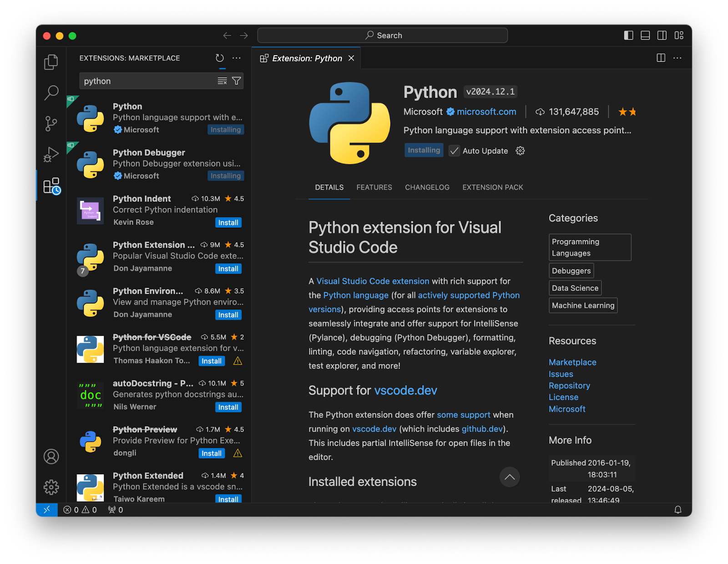Toggle the primary side bar

pyautogui.click(x=628, y=36)
